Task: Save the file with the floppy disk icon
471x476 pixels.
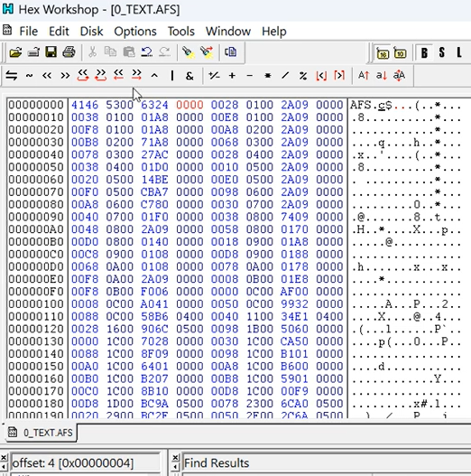Action: click(x=51, y=52)
